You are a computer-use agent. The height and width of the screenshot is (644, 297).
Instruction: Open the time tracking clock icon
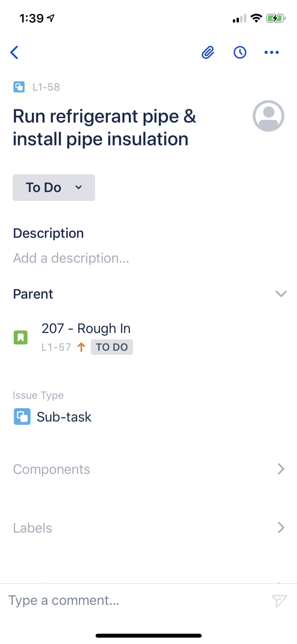[240, 52]
